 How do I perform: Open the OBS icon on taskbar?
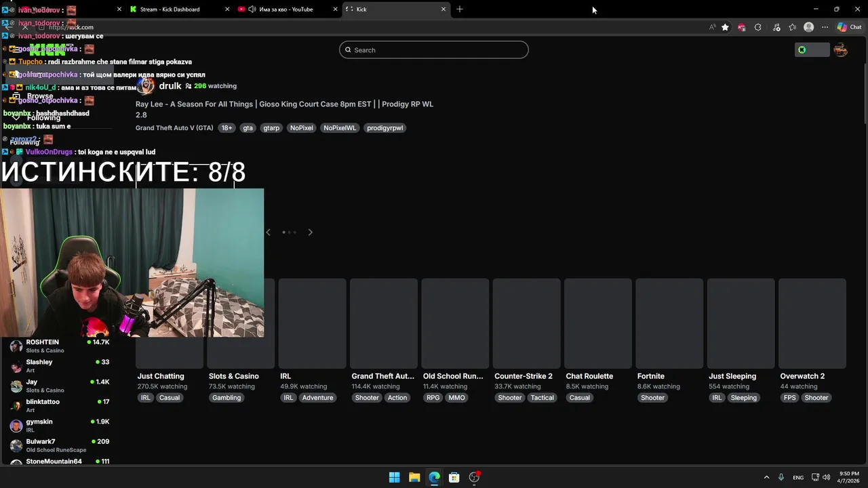pyautogui.click(x=474, y=477)
